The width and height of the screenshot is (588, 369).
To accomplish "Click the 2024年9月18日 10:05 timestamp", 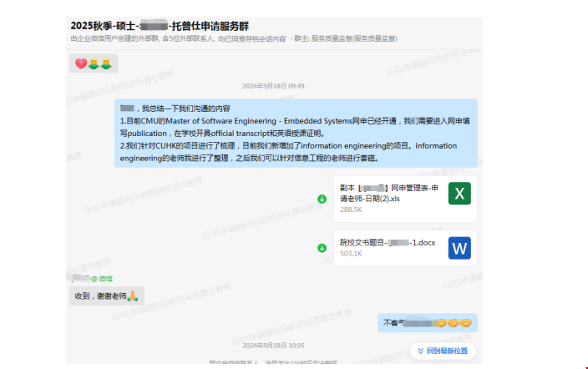I will pyautogui.click(x=273, y=346).
